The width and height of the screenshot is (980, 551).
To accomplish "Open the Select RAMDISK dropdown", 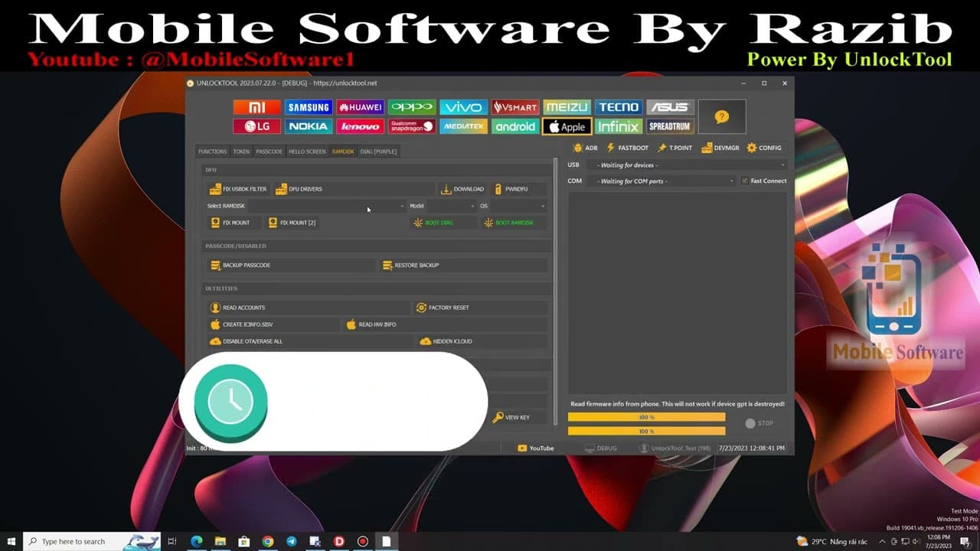I will tap(326, 206).
